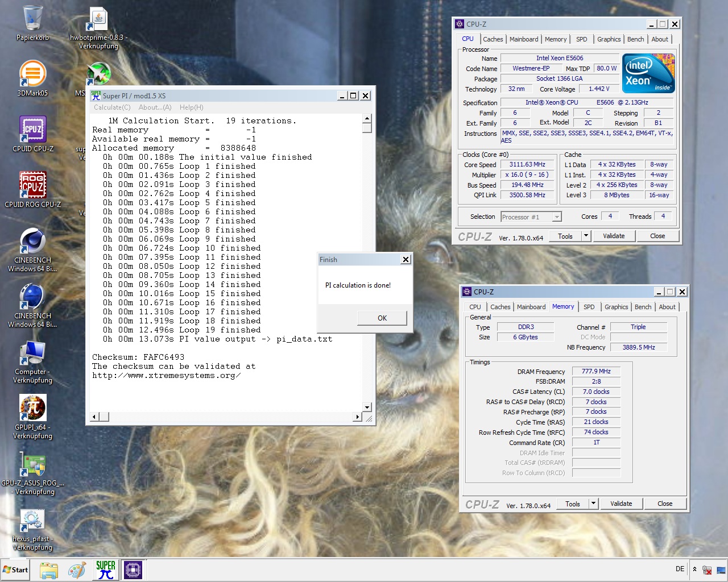Image resolution: width=728 pixels, height=582 pixels.
Task: Switch to Super PI on the taskbar
Action: pyautogui.click(x=106, y=570)
